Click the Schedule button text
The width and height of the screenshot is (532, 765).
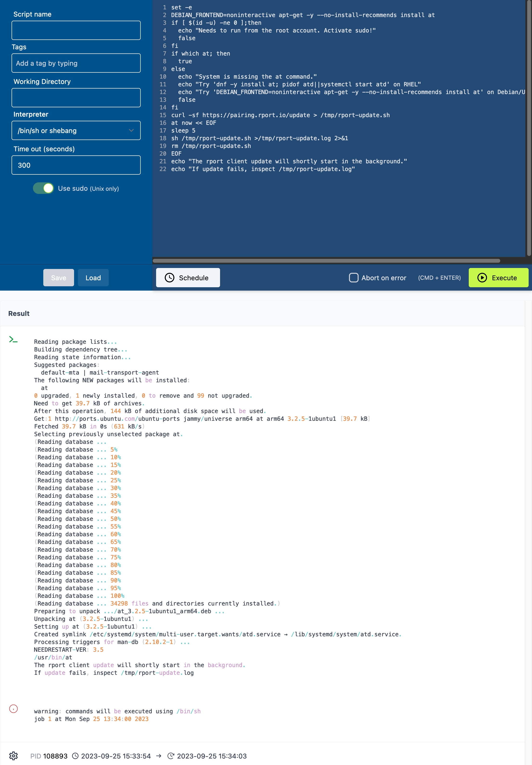pyautogui.click(x=194, y=278)
